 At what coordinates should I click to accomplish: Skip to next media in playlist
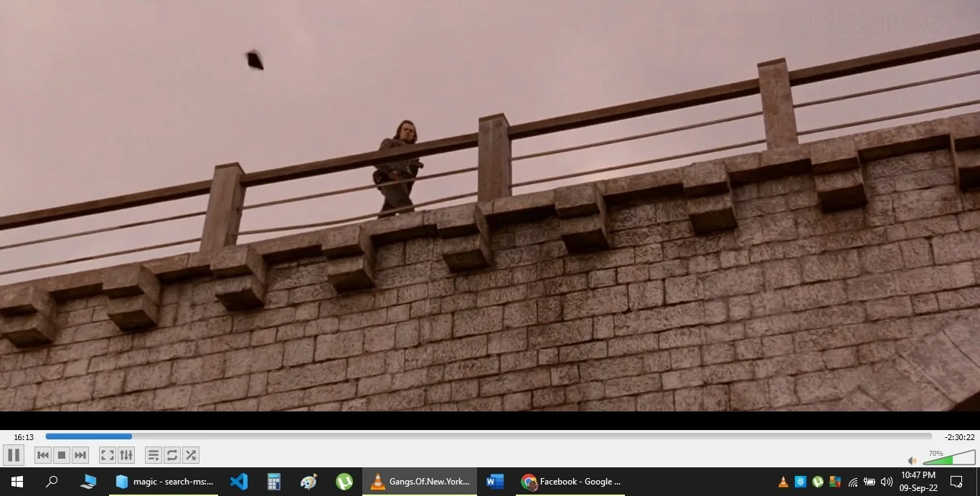80,455
